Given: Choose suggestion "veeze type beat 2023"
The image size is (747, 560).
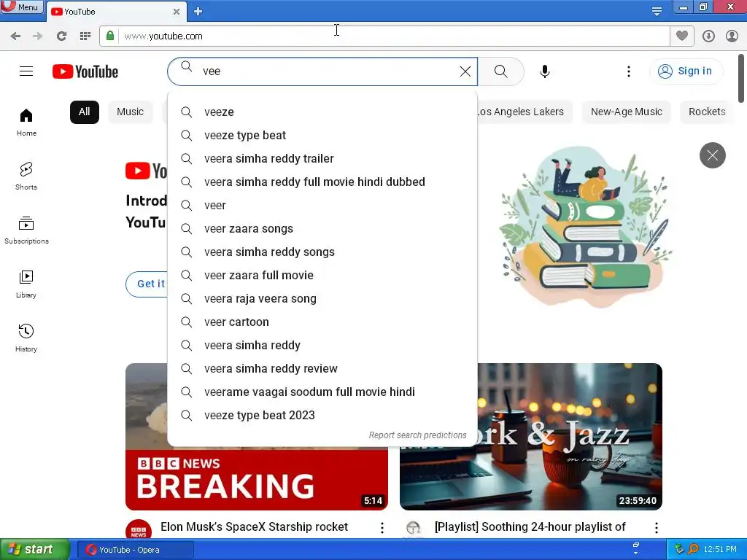Looking at the screenshot, I should [322, 415].
